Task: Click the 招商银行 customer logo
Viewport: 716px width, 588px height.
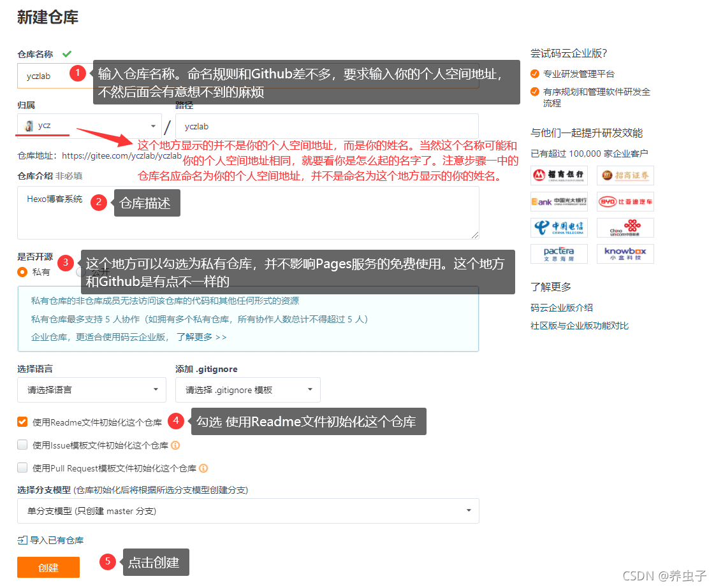Action: pyautogui.click(x=559, y=175)
